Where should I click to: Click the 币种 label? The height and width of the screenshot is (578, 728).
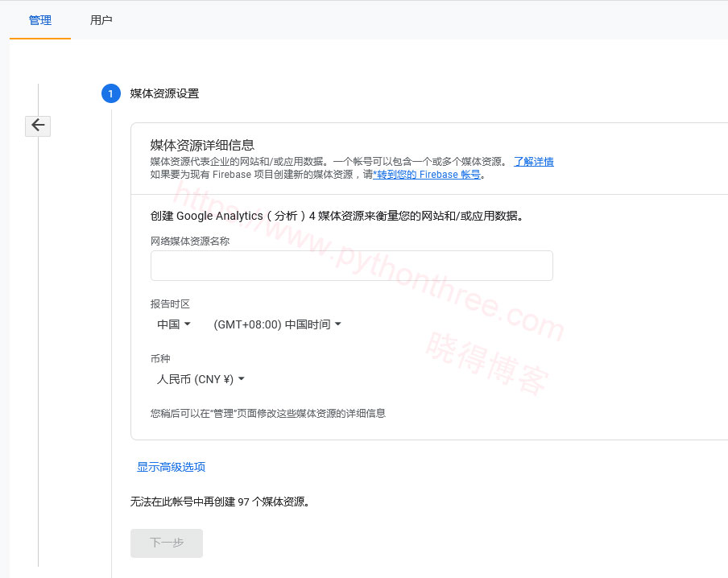[160, 359]
